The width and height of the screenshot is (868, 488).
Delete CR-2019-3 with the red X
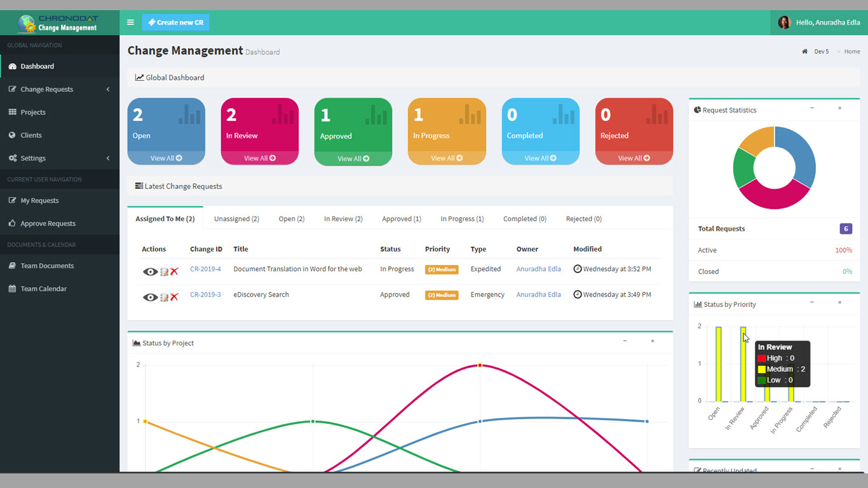click(x=174, y=297)
